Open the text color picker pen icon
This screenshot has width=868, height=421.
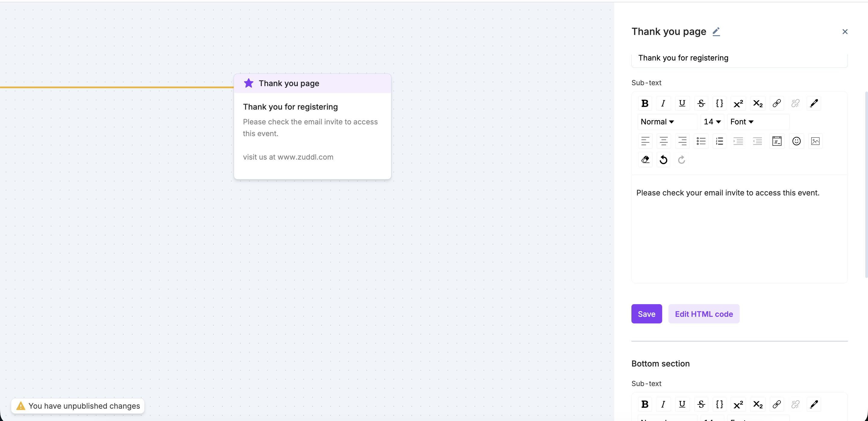[814, 103]
